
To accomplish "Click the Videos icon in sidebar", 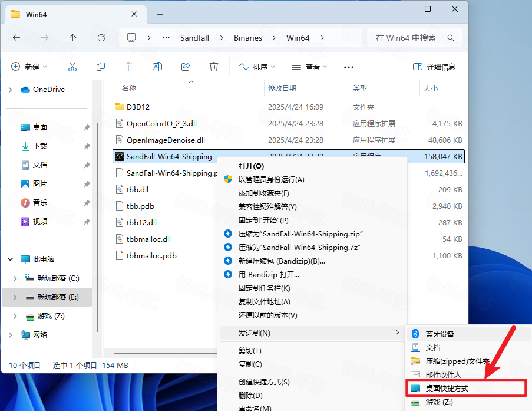I will click(x=25, y=222).
